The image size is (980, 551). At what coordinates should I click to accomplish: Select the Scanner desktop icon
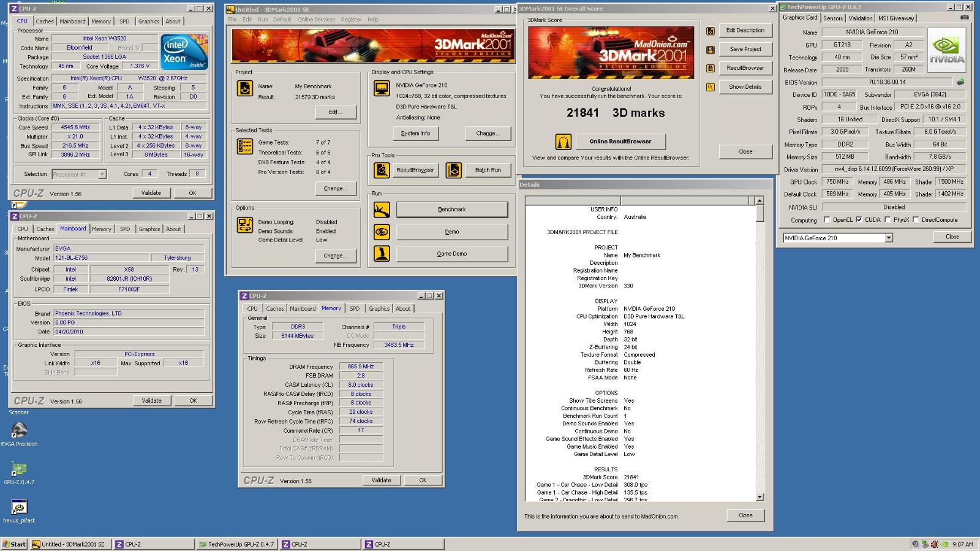pos(18,412)
